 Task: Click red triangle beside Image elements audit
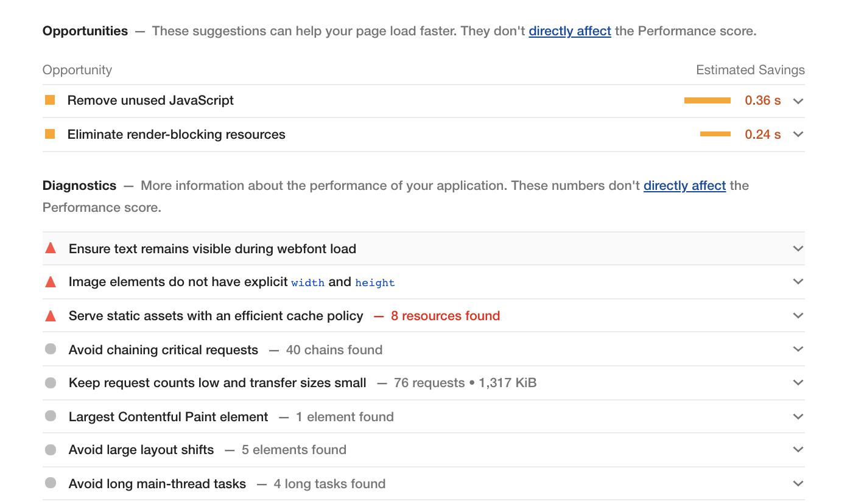click(x=51, y=282)
